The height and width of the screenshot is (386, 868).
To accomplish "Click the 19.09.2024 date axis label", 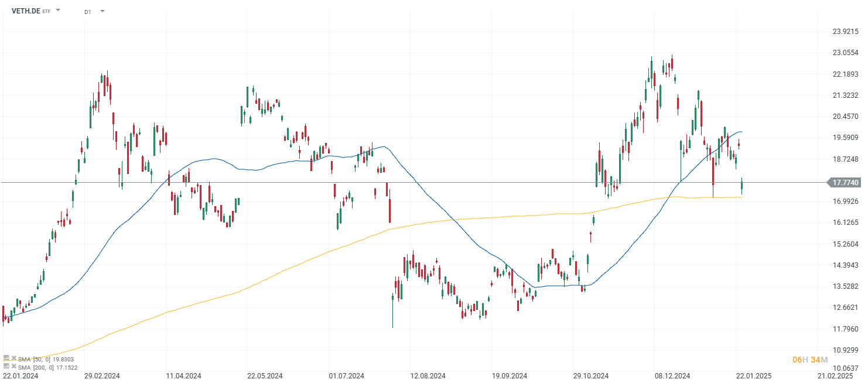I will coord(510,376).
